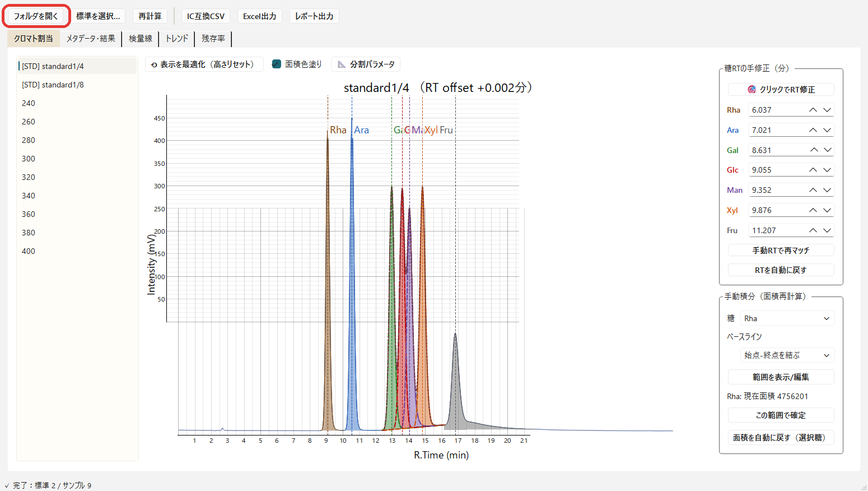Click the 標準を選択... button
Image resolution: width=868 pixels, height=491 pixels.
(x=98, y=16)
